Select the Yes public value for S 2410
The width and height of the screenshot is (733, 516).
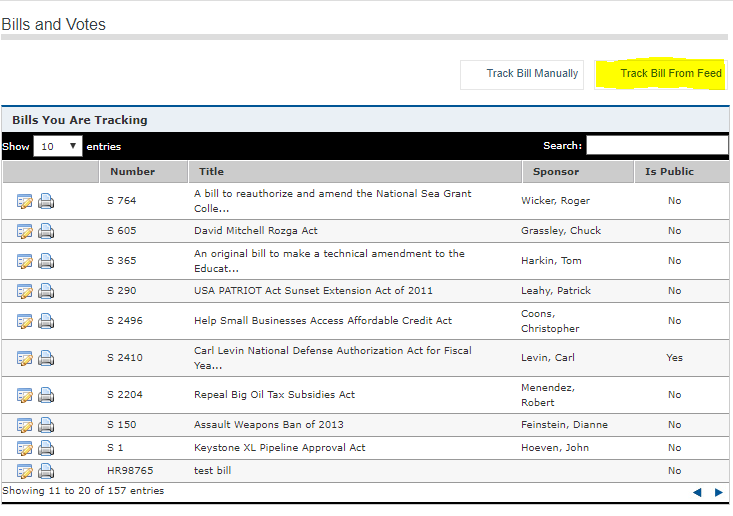675,358
